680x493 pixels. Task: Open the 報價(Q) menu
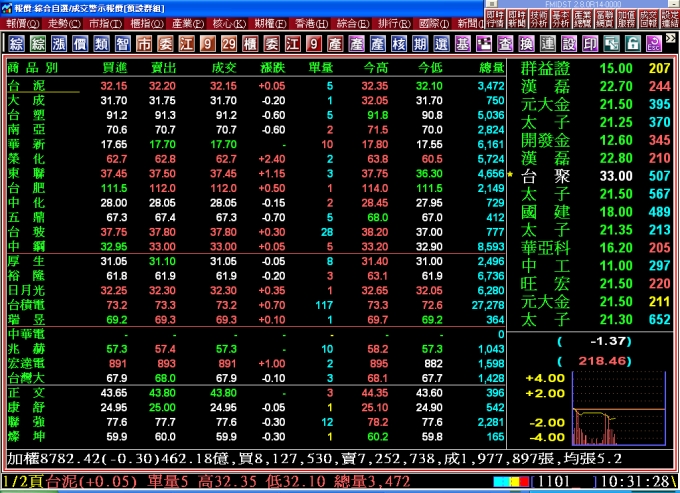[22, 23]
